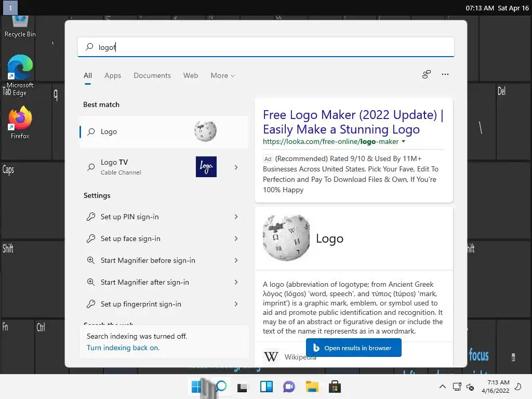Open Recycle Bin on the desktop
This screenshot has width=532, height=399.
pos(20,26)
